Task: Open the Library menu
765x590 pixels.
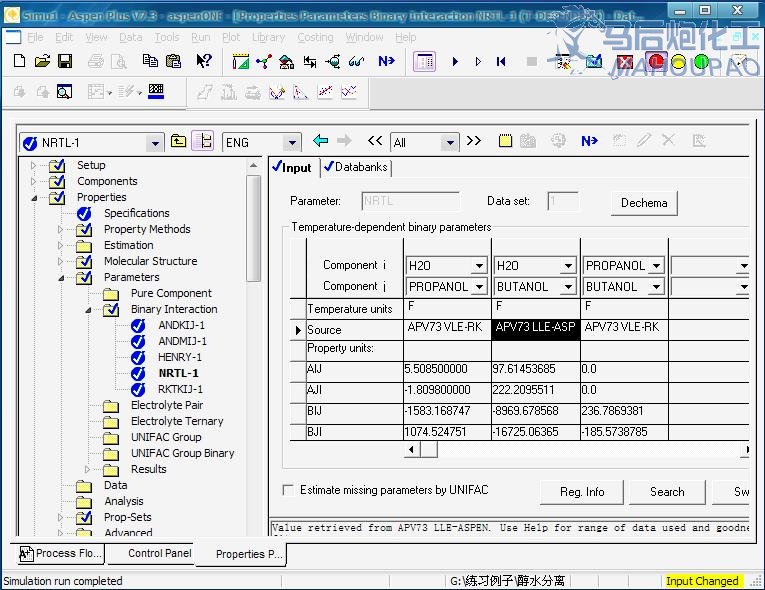Action: 268,37
